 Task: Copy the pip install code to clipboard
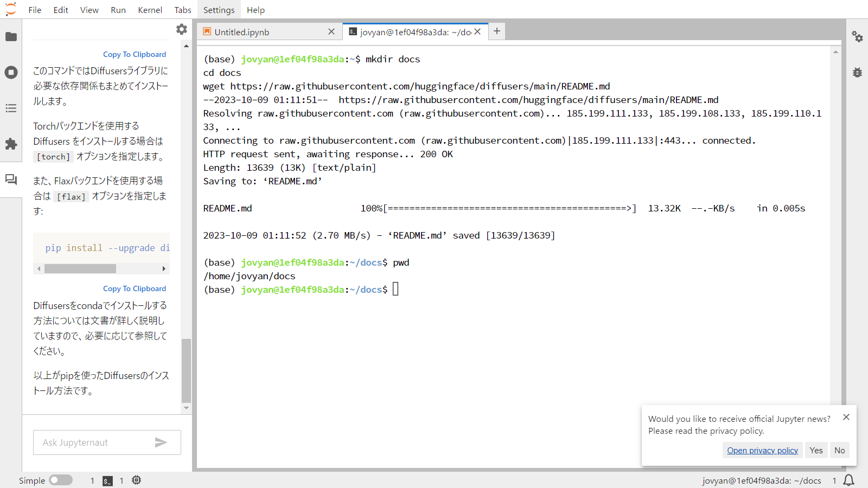point(135,288)
